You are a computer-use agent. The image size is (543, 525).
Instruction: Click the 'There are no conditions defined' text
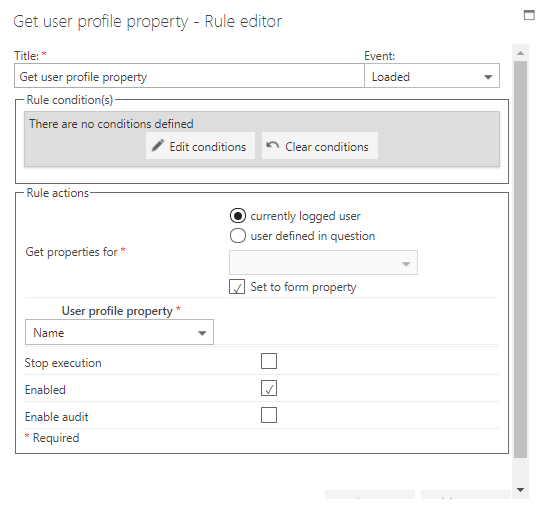[111, 124]
